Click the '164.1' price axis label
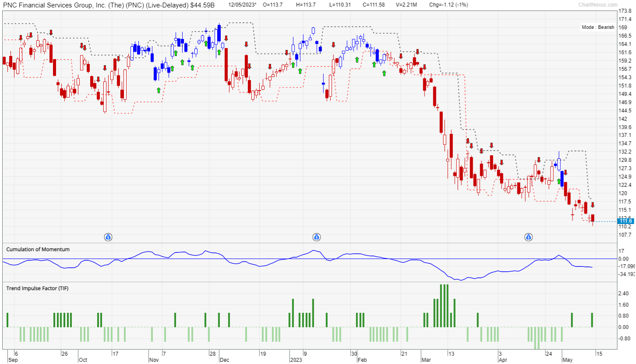The height and width of the screenshot is (364, 636). (x=625, y=44)
